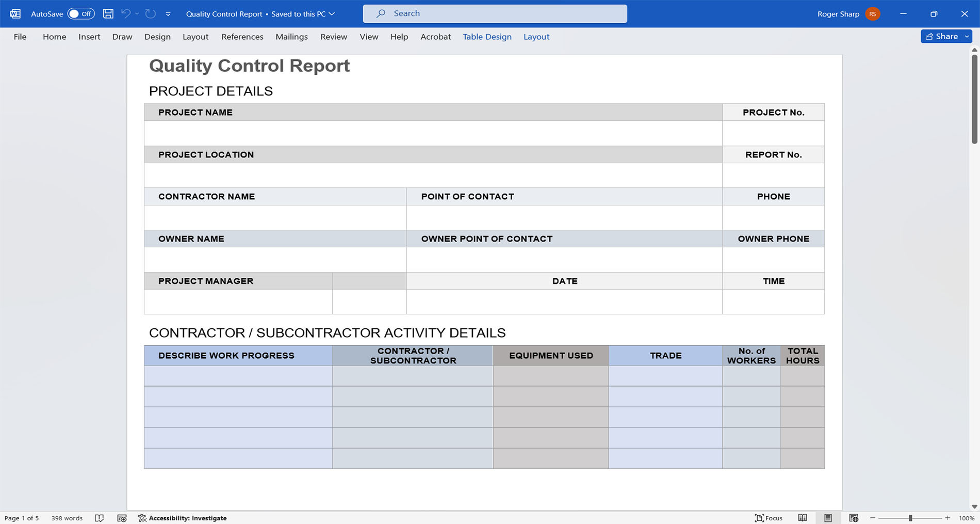Click the macro recording status bar icon

122,518
